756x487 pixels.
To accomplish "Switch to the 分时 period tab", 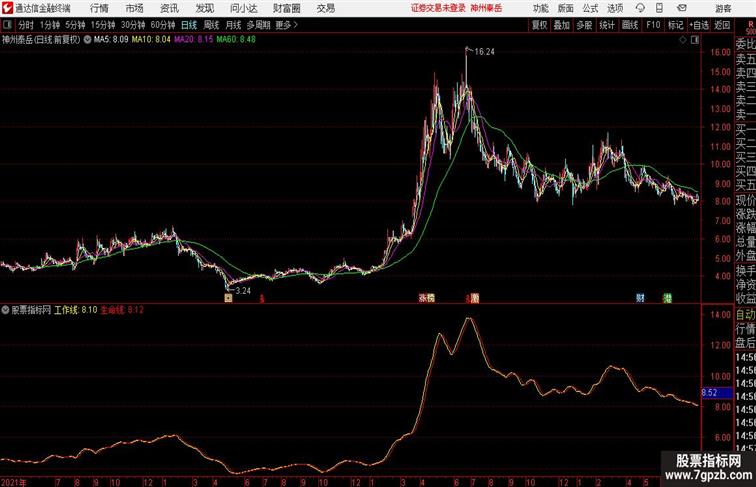I will (26, 25).
